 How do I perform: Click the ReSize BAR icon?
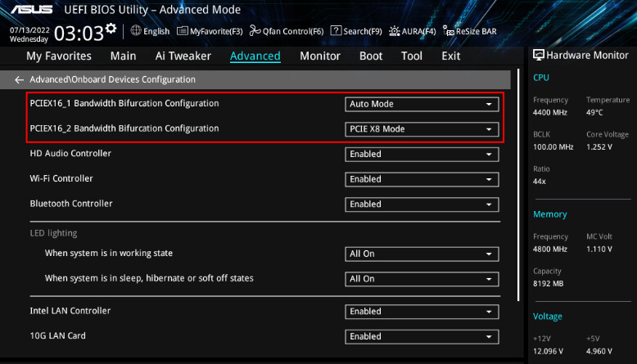point(448,31)
